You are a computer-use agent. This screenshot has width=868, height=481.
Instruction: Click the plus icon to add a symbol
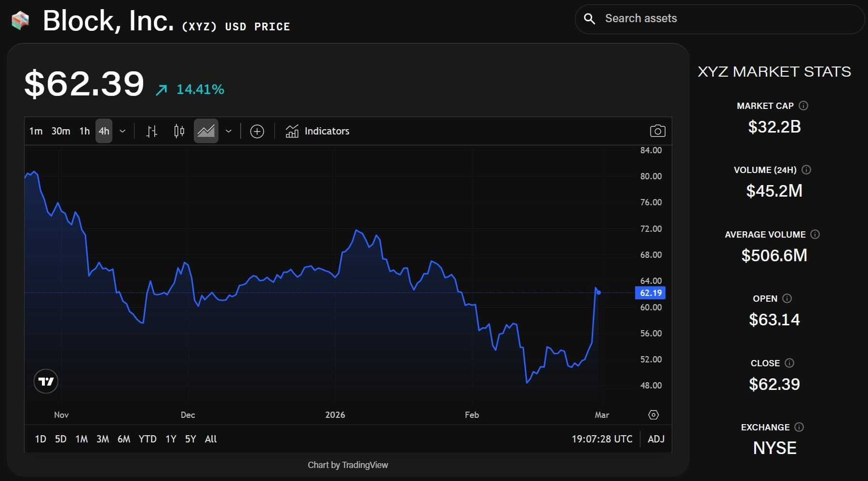(257, 131)
